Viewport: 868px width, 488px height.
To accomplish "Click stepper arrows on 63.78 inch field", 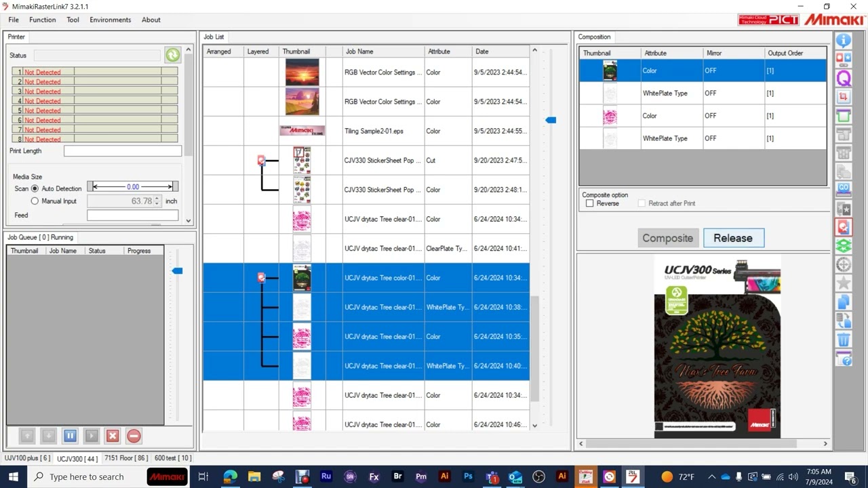I will tap(157, 201).
